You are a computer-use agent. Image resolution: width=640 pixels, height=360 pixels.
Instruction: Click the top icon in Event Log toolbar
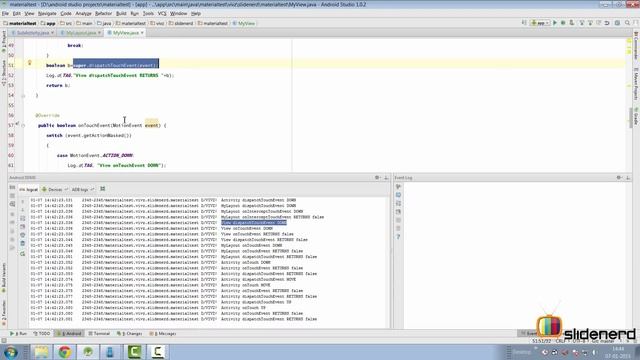[398, 187]
